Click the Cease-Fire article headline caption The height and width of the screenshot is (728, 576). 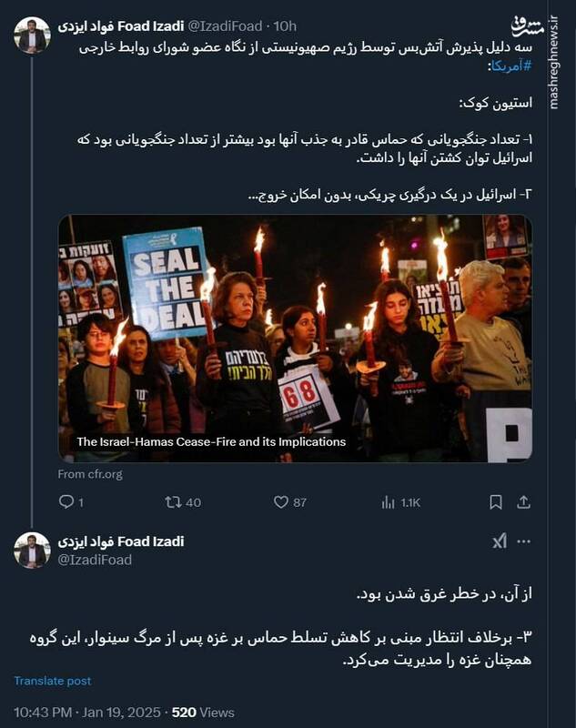pos(211,441)
